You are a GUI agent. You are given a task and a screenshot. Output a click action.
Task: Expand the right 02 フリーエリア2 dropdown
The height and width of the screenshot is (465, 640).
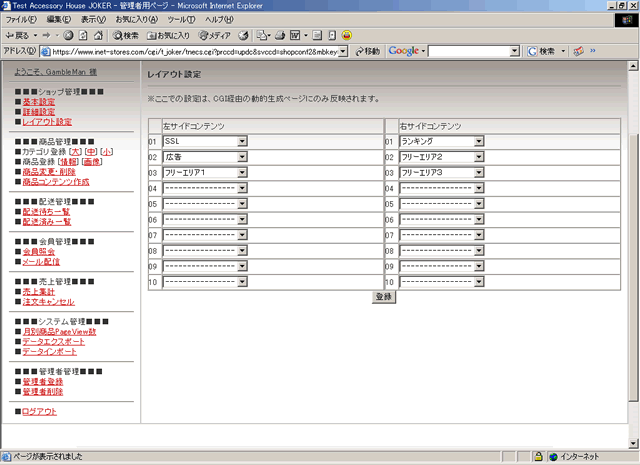coord(479,157)
